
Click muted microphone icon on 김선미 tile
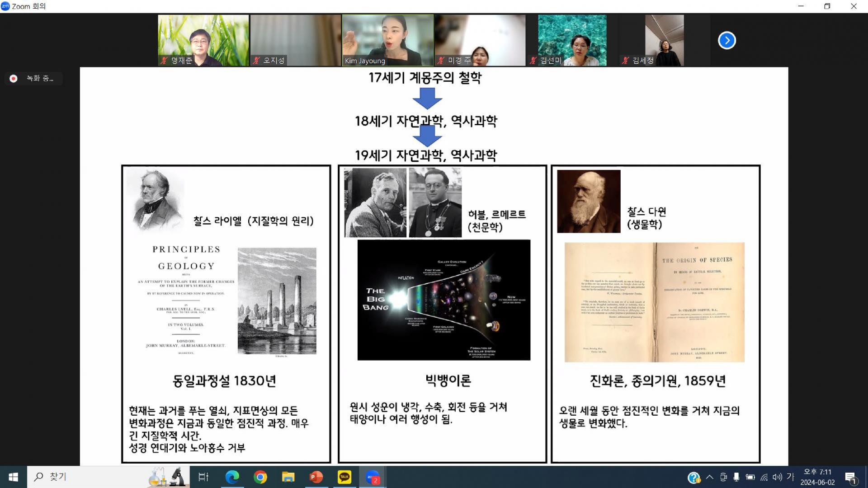click(x=533, y=61)
